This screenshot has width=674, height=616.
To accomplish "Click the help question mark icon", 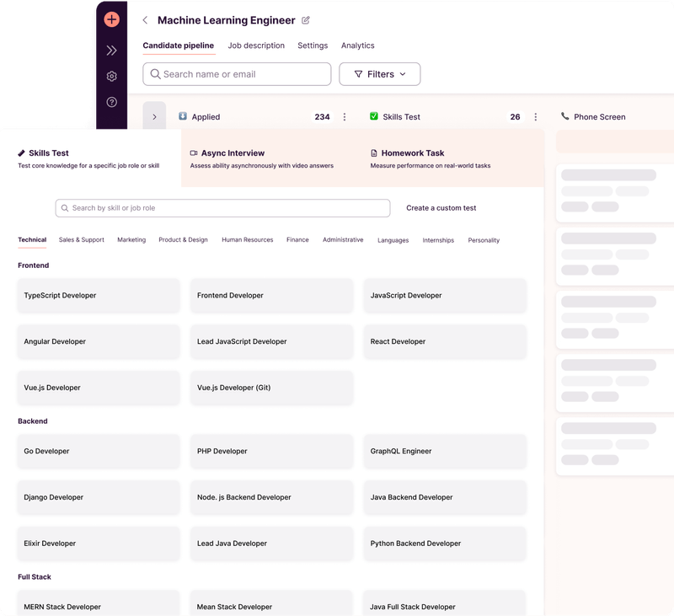I will click(110, 102).
